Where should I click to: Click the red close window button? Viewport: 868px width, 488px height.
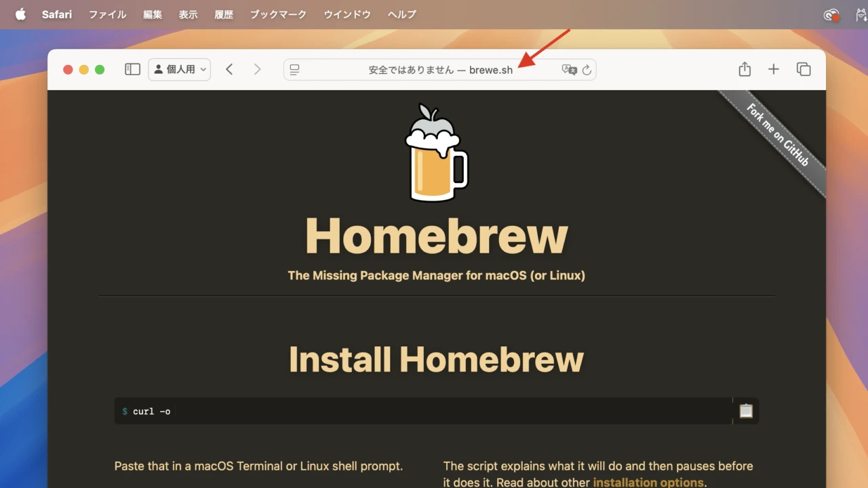pos(68,69)
